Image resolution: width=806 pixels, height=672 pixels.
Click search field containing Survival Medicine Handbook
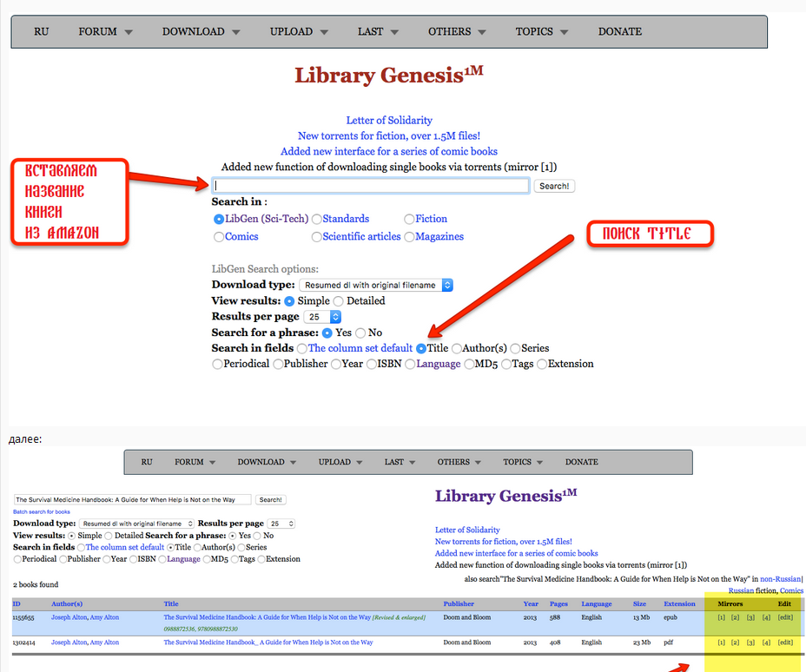pyautogui.click(x=132, y=499)
